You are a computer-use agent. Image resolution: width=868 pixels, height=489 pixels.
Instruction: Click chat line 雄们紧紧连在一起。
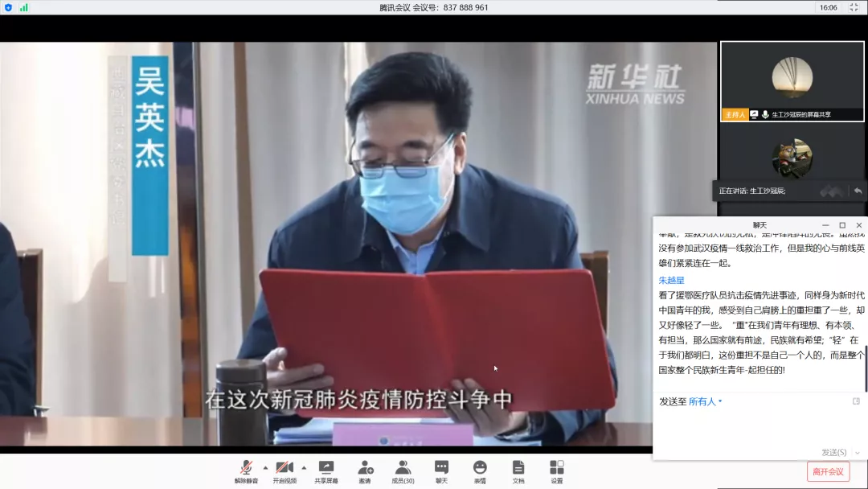[x=695, y=263]
